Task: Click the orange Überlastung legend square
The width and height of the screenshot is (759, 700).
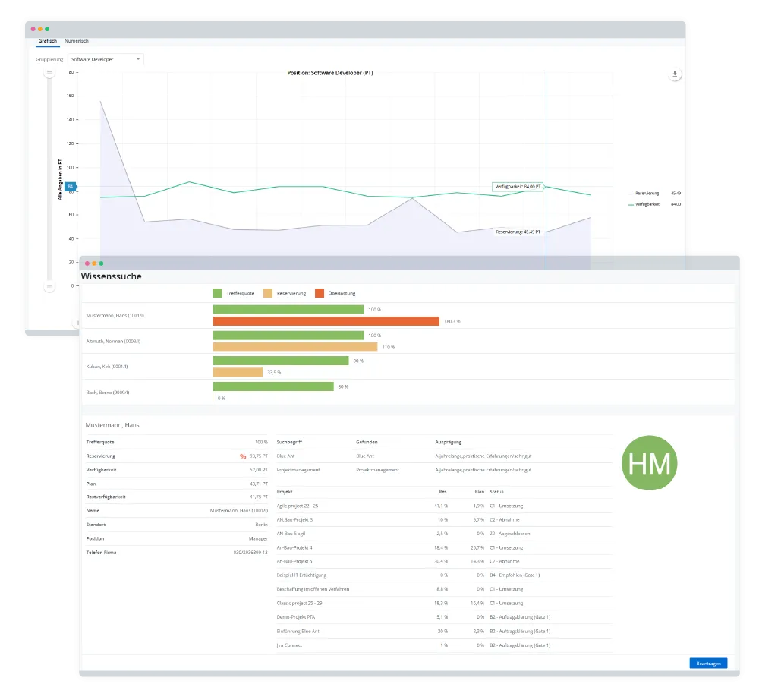Action: (x=319, y=293)
